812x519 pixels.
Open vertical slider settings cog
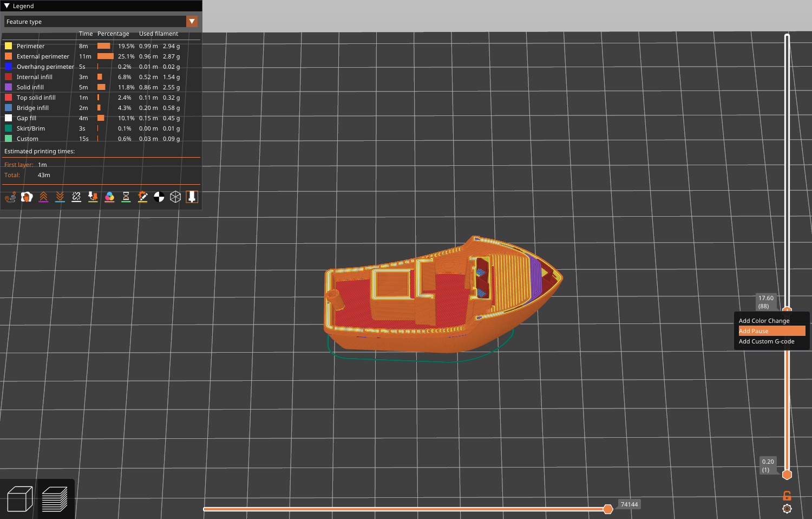click(x=787, y=509)
